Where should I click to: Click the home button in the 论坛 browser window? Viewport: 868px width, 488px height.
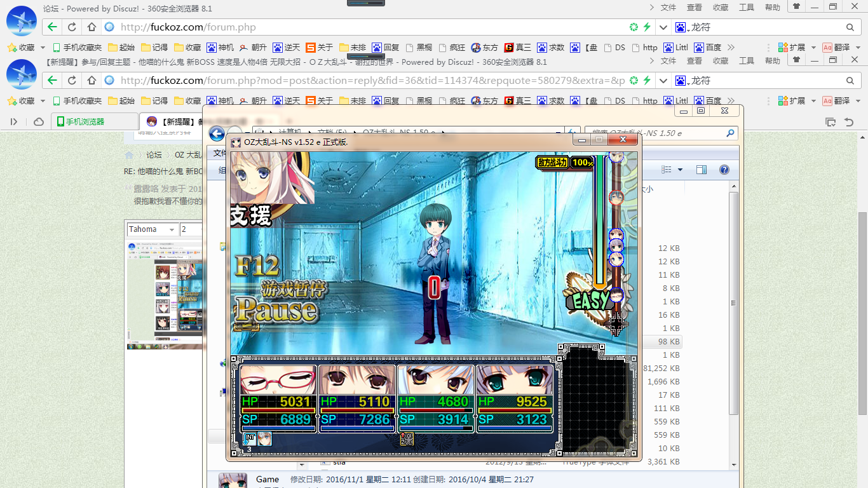92,27
